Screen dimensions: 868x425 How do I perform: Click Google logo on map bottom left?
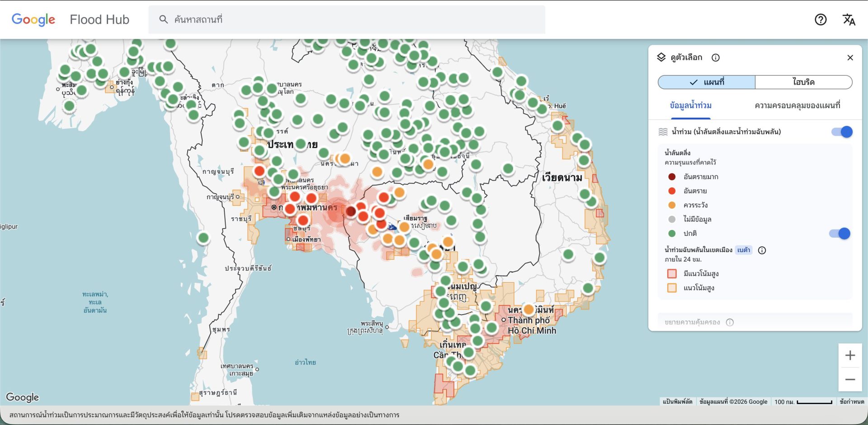(22, 397)
